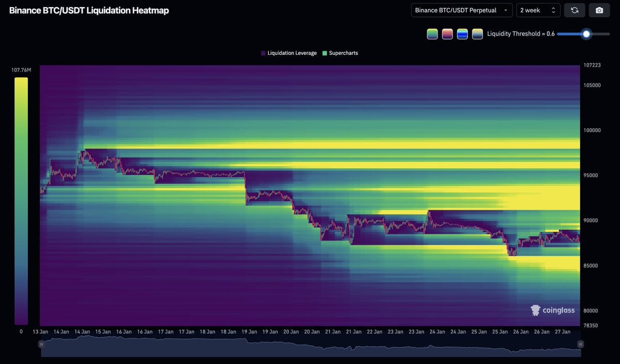Click the refresh data icon button

coord(575,10)
